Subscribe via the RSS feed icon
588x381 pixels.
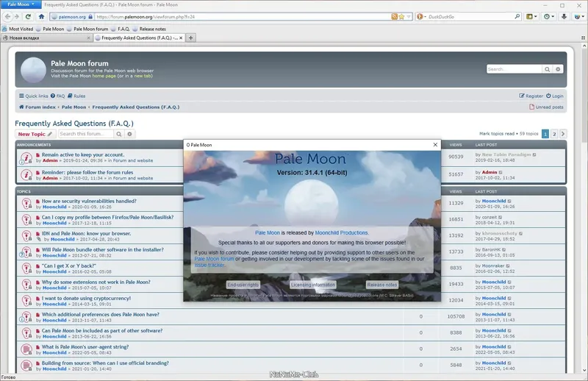tap(394, 17)
